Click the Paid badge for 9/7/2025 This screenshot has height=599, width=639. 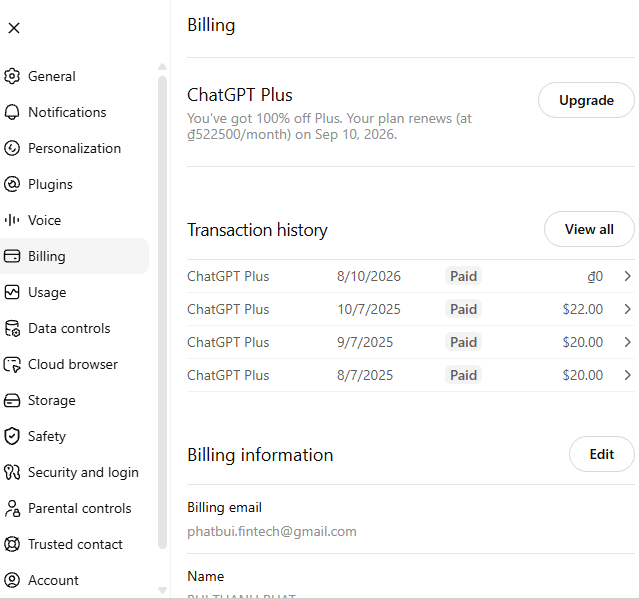463,342
